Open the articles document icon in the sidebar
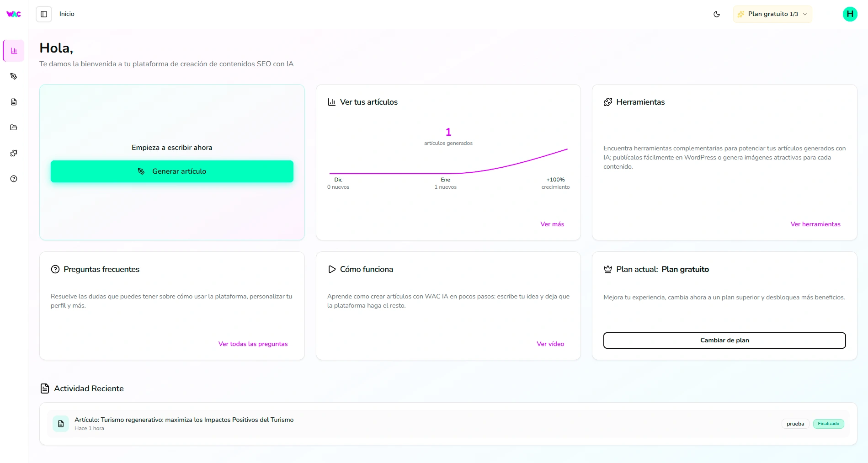The width and height of the screenshot is (868, 463). tap(14, 102)
